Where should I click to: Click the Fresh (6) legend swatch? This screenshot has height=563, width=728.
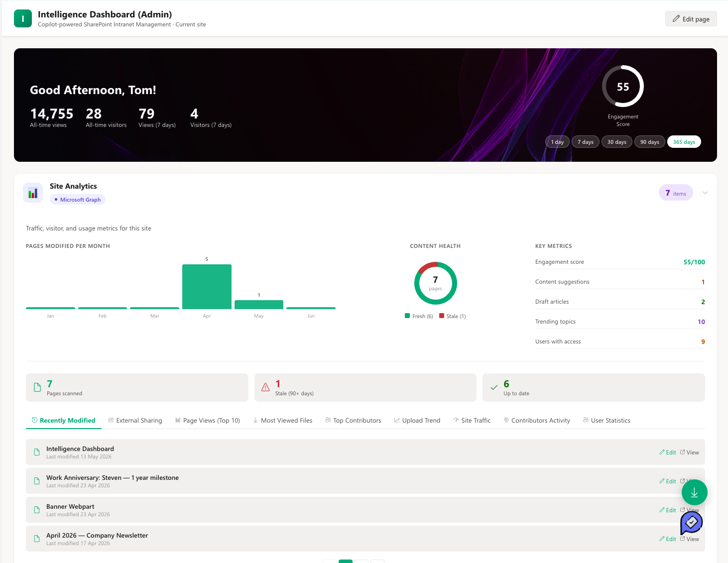pyautogui.click(x=407, y=316)
